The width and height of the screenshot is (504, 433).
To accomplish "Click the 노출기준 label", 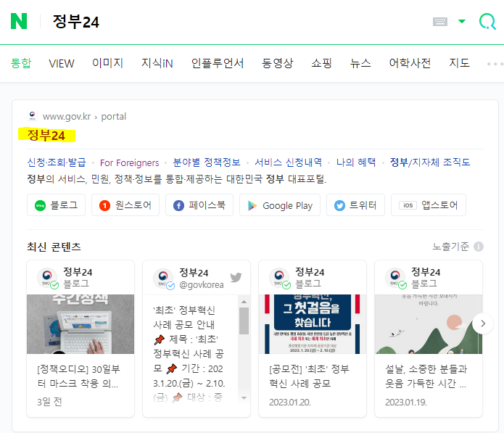I will point(450,247).
